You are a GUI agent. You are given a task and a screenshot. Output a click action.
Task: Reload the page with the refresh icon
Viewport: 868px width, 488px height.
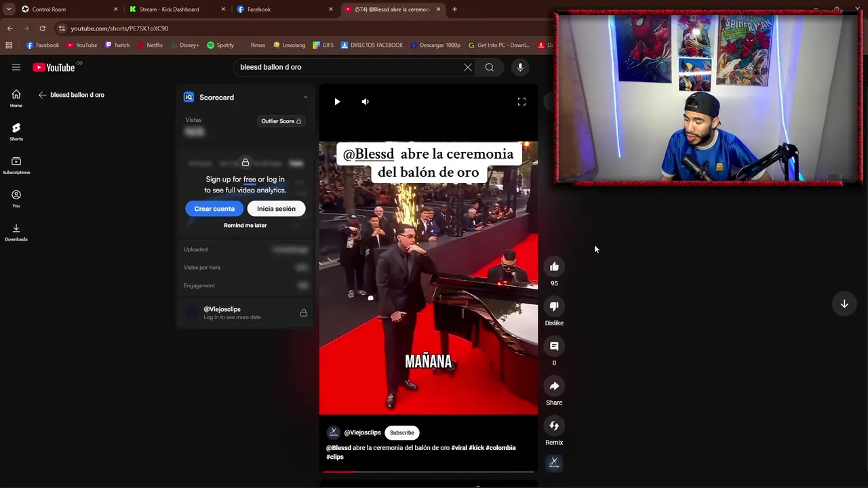(x=42, y=28)
